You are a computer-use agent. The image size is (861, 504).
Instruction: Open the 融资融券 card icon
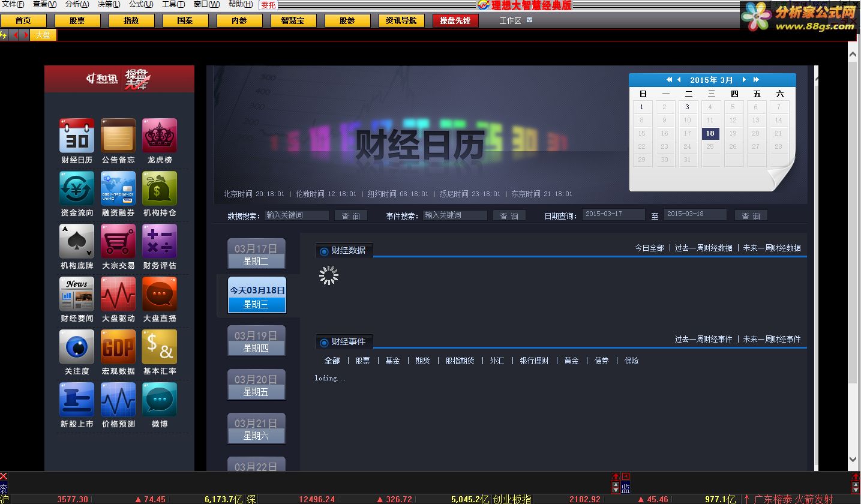118,188
